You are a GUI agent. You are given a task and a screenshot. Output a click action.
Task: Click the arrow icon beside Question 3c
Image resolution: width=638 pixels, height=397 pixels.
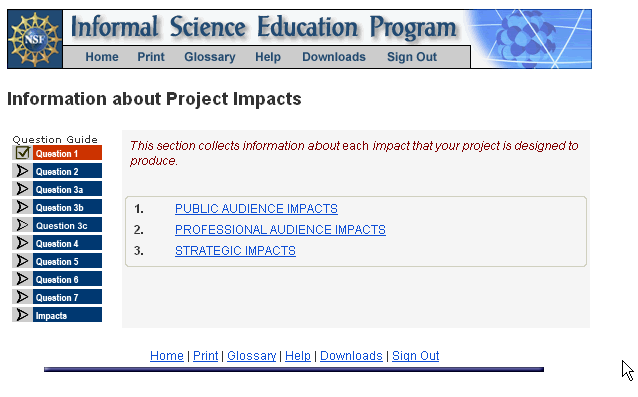pos(22,225)
